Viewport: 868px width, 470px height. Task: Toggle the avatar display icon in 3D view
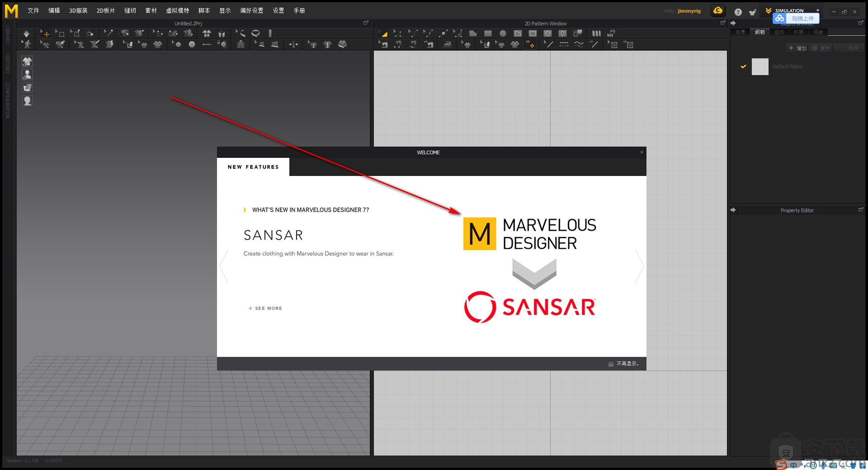point(27,75)
